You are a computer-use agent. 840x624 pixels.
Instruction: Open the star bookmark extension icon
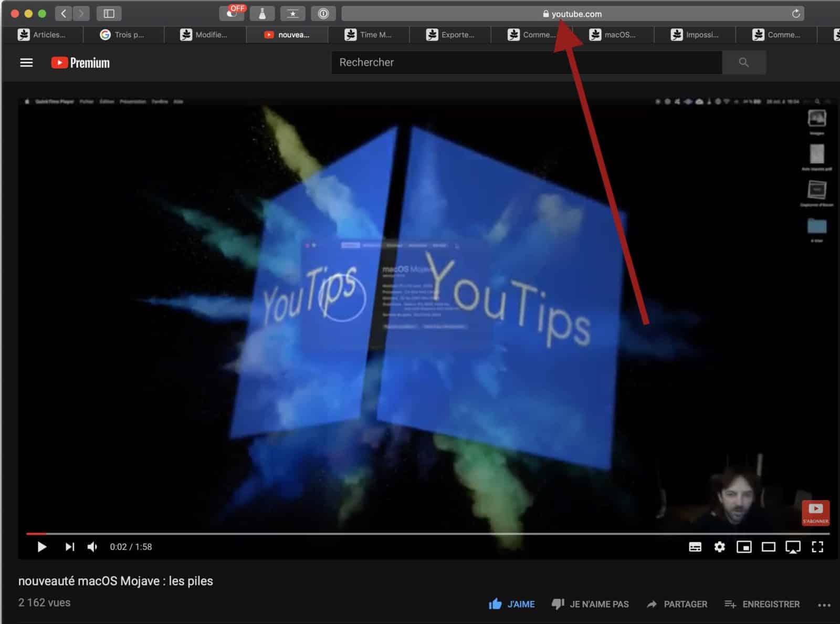[292, 14]
